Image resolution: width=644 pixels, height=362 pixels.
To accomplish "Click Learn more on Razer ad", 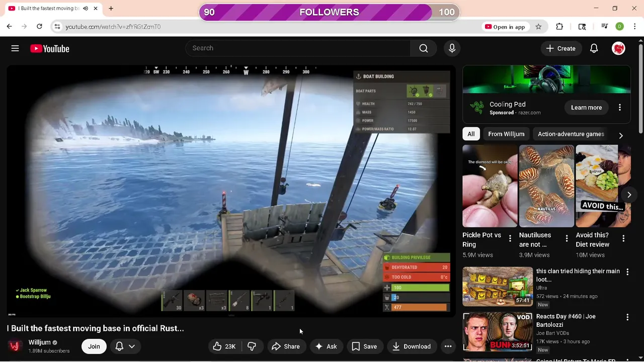I will point(587,108).
